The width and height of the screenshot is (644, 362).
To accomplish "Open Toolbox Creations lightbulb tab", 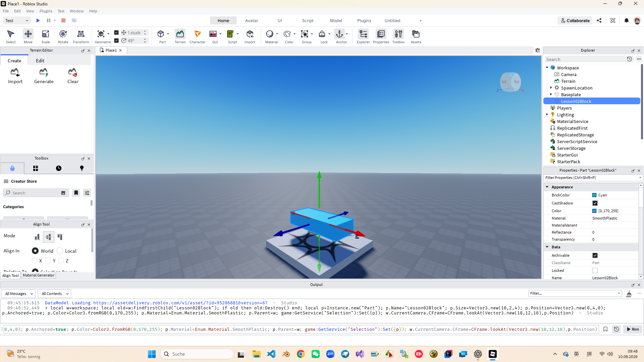I will pos(82,168).
